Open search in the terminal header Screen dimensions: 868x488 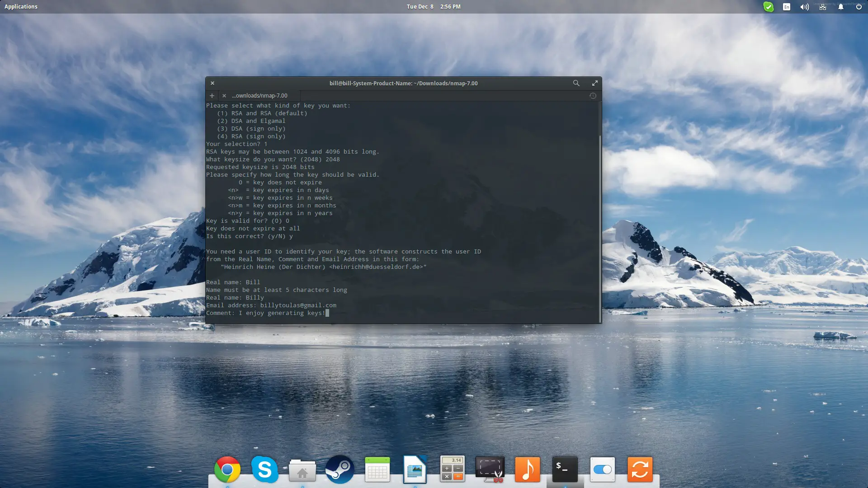pos(576,83)
